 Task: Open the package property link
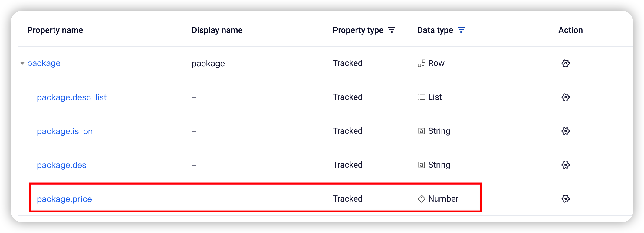click(x=44, y=63)
